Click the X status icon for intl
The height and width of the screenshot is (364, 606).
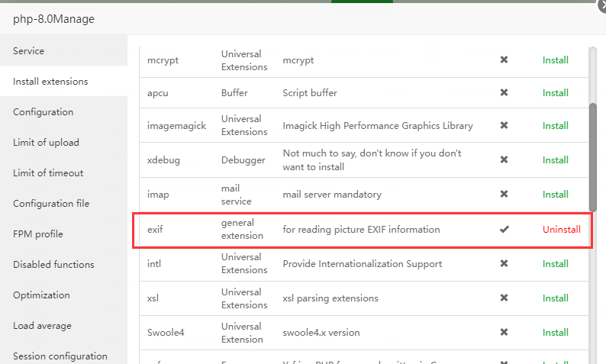click(x=504, y=263)
